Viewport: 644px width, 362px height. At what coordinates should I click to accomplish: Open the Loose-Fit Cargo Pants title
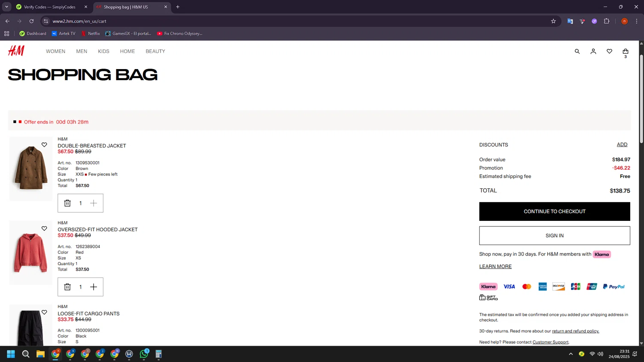(x=89, y=314)
